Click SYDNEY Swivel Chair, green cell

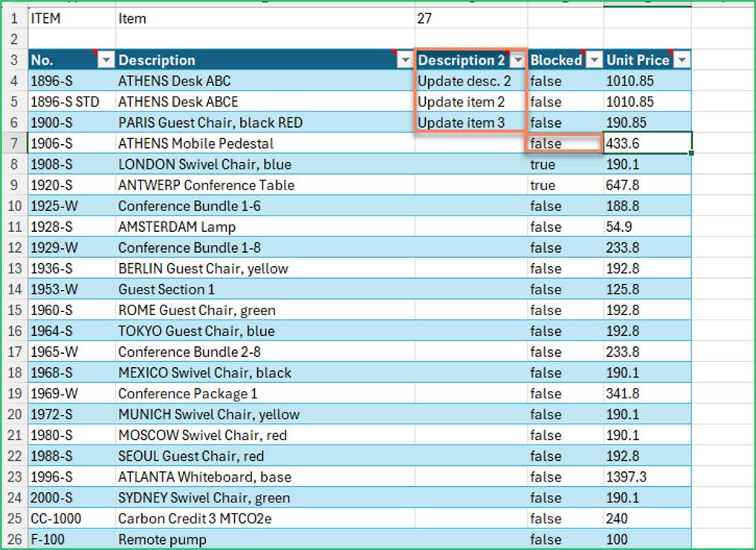tap(265, 497)
